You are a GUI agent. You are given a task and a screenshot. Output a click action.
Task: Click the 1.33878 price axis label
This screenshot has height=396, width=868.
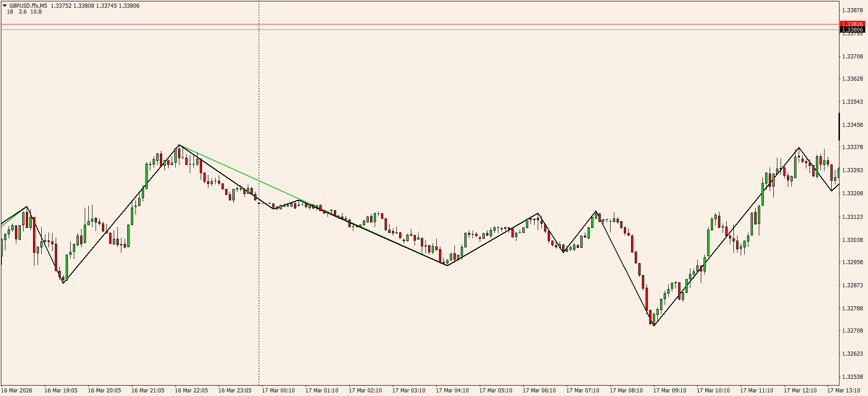(x=852, y=10)
